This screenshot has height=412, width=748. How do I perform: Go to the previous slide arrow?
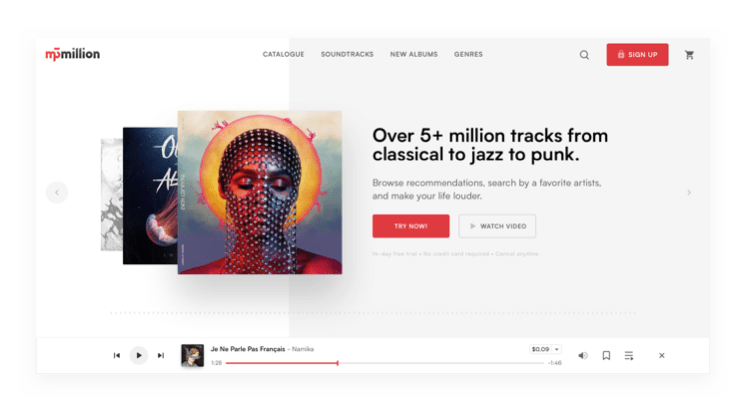pyautogui.click(x=57, y=193)
